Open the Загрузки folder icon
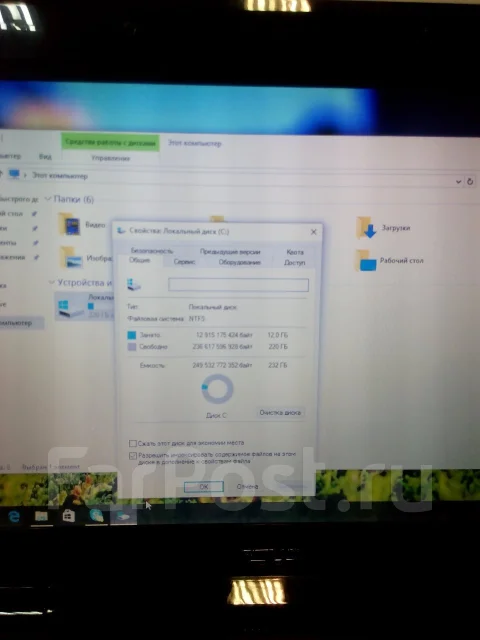The height and width of the screenshot is (640, 480). [x=366, y=228]
